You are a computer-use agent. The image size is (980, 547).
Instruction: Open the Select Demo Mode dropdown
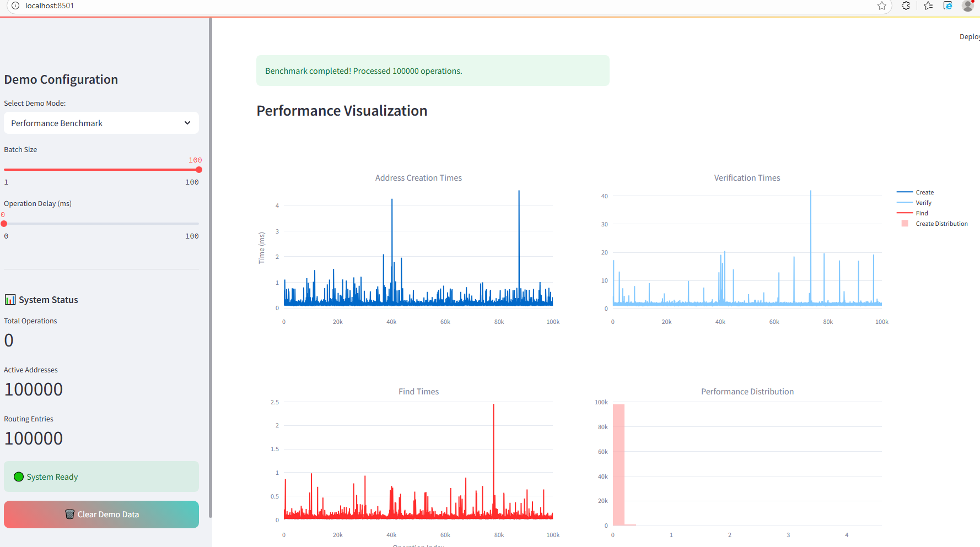click(101, 123)
